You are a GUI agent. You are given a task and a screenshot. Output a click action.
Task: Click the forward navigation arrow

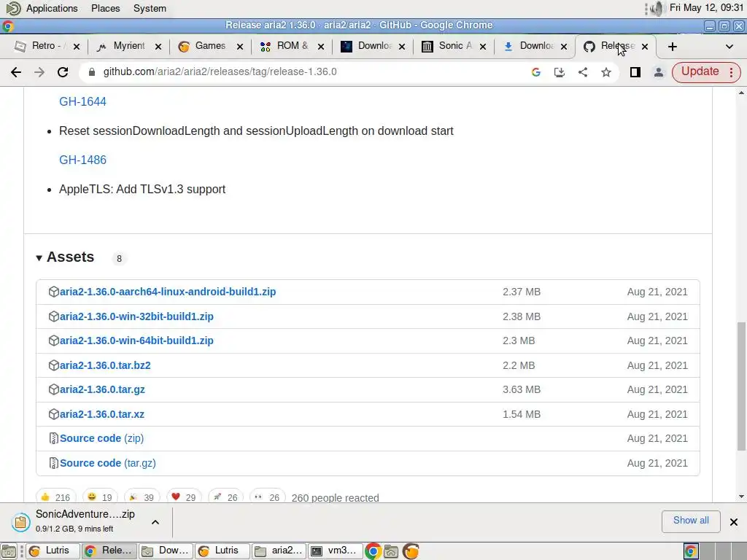pyautogui.click(x=39, y=72)
